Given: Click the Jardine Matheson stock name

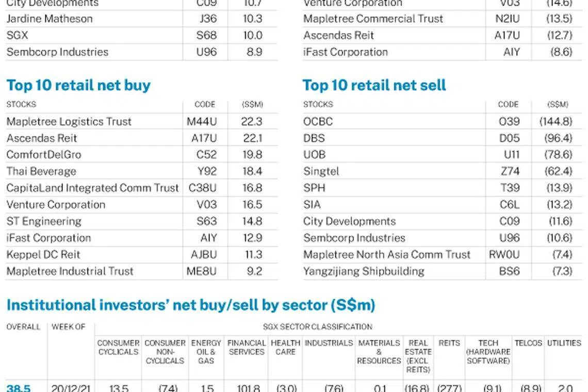Looking at the screenshot, I should click(50, 19).
